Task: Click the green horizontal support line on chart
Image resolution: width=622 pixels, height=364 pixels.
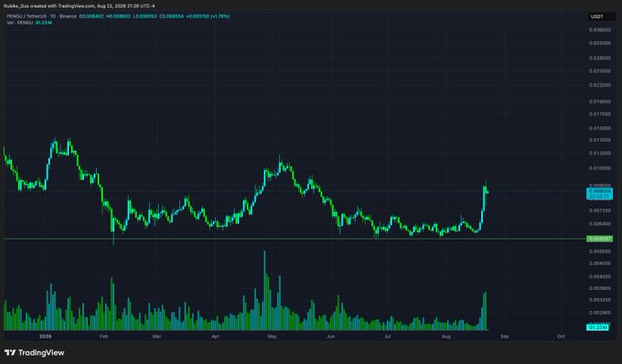Action: pyautogui.click(x=295, y=239)
